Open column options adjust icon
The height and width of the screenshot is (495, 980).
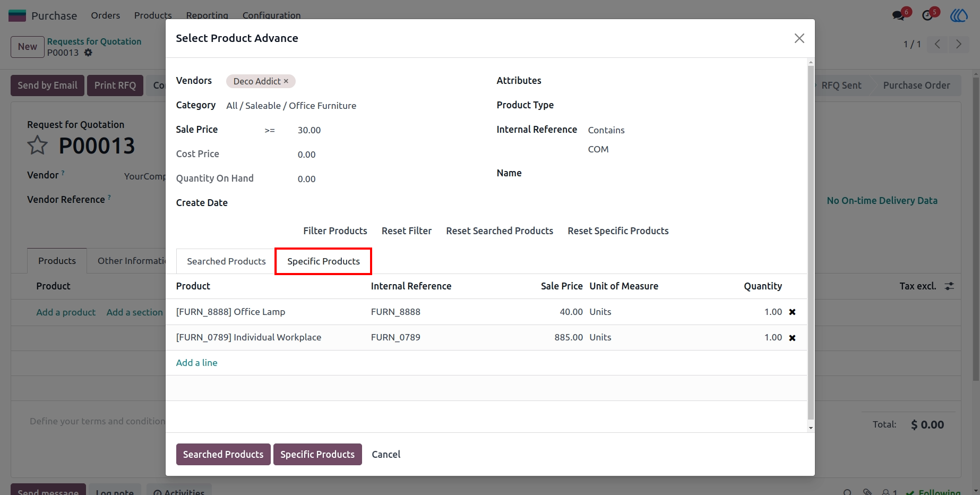click(x=949, y=286)
